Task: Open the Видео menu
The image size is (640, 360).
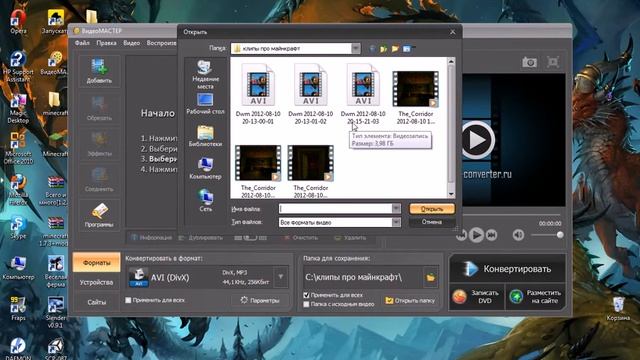Action: [x=131, y=43]
